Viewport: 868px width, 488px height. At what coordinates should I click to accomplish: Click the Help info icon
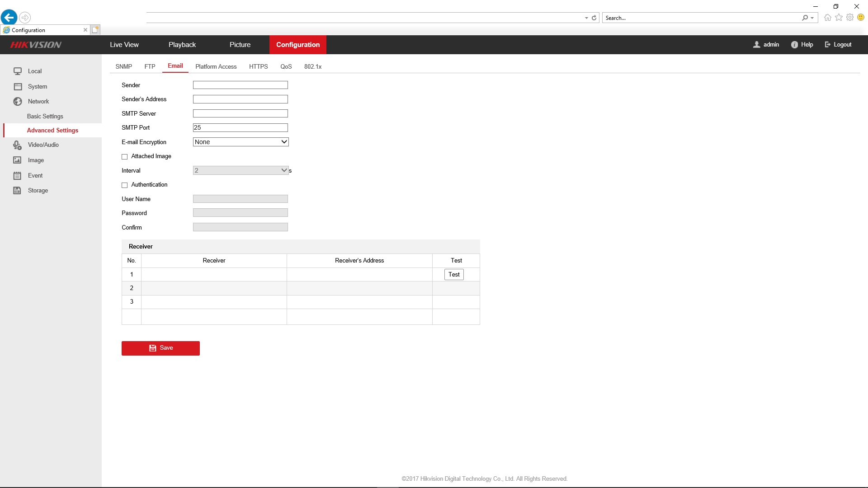(x=794, y=45)
